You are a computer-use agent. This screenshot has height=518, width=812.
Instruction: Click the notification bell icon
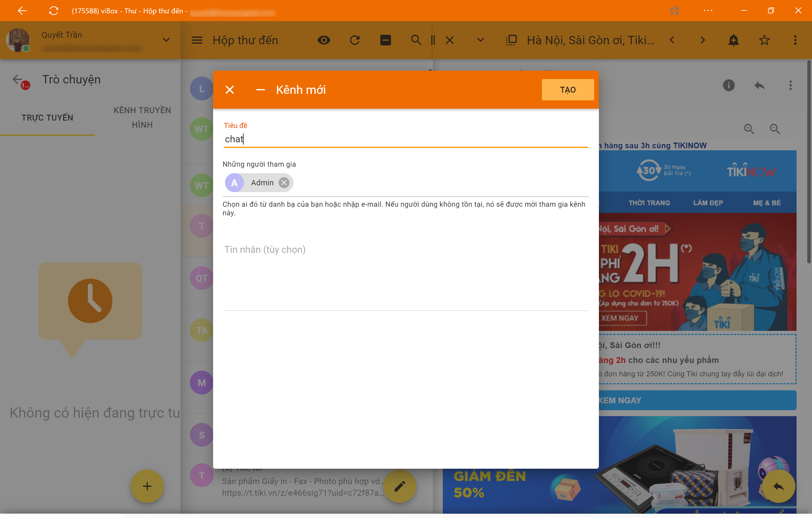click(733, 40)
